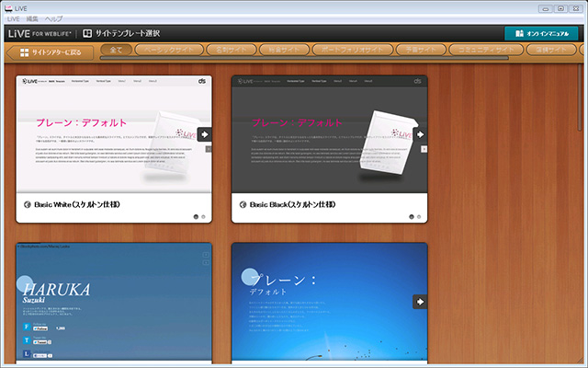Open the LiVE menu
The image size is (588, 368).
pyautogui.click(x=13, y=18)
